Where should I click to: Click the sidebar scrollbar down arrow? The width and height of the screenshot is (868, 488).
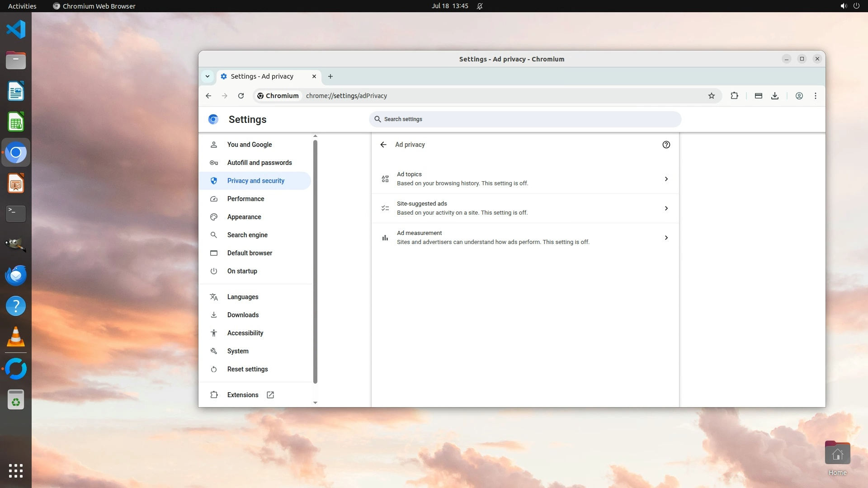point(315,403)
